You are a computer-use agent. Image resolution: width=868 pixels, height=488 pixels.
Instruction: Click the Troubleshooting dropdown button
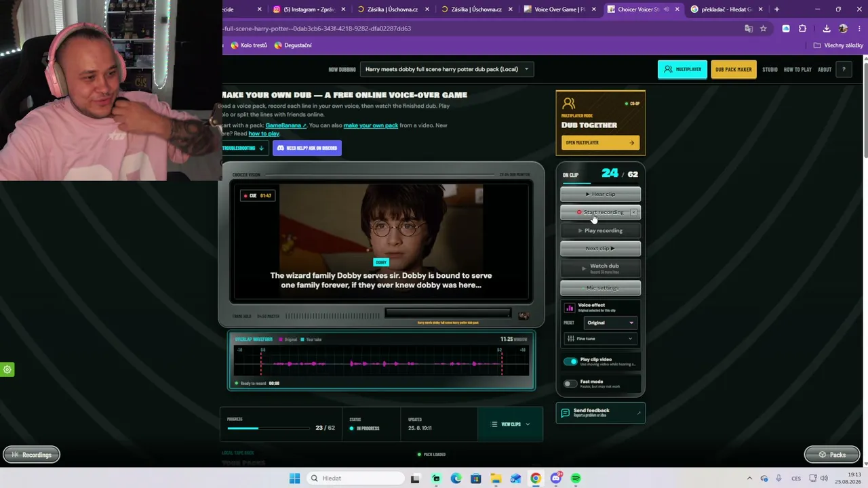244,148
